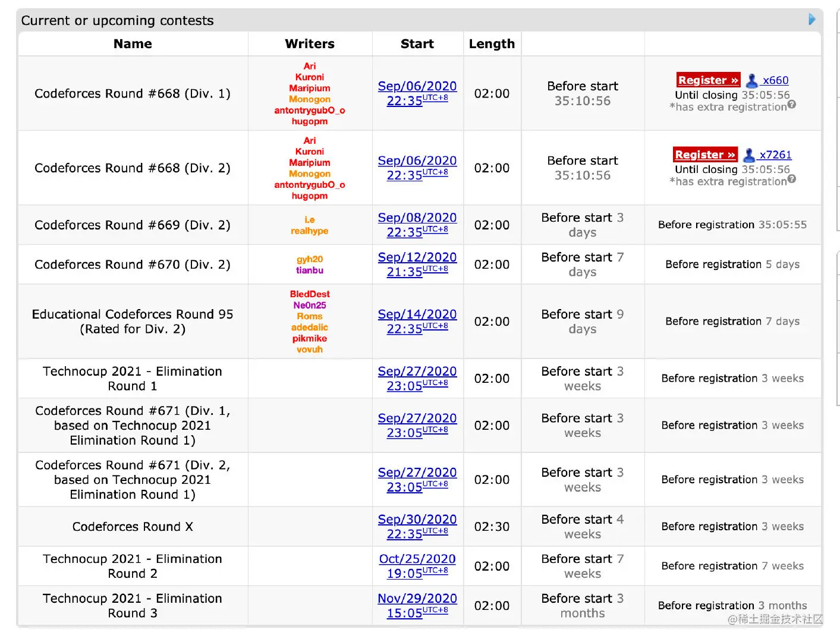Image resolution: width=840 pixels, height=642 pixels.
Task: Open start time of Round #668 Div. 1
Action: point(417,93)
